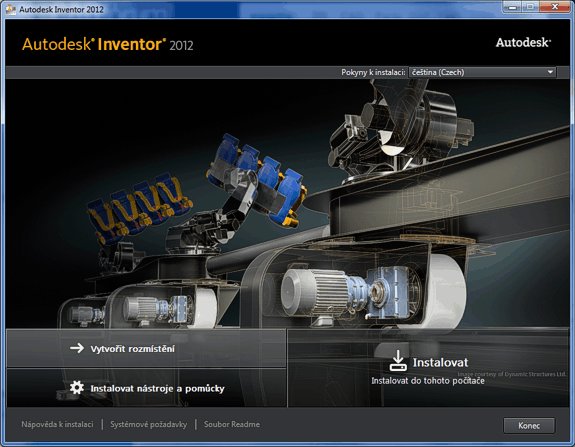The height and width of the screenshot is (447, 575).
Task: Open Soubor Readme link
Action: [232, 424]
